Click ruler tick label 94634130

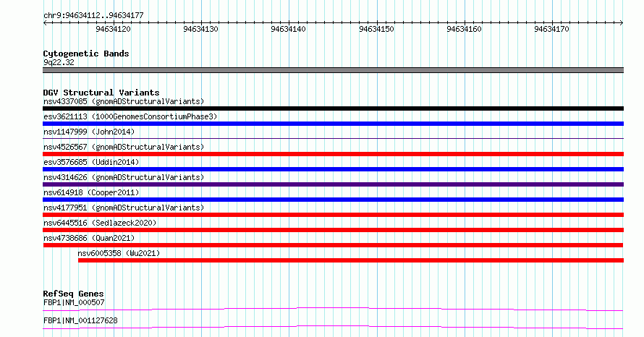201,29
